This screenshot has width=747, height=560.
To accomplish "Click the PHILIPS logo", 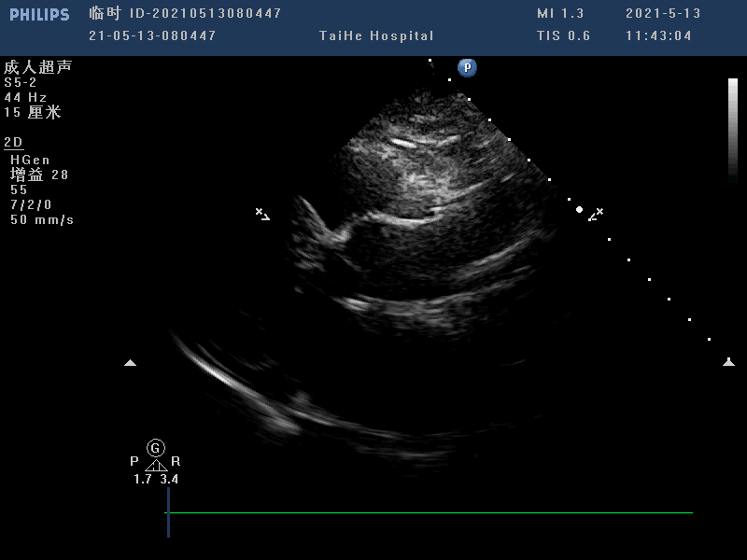I will point(39,15).
